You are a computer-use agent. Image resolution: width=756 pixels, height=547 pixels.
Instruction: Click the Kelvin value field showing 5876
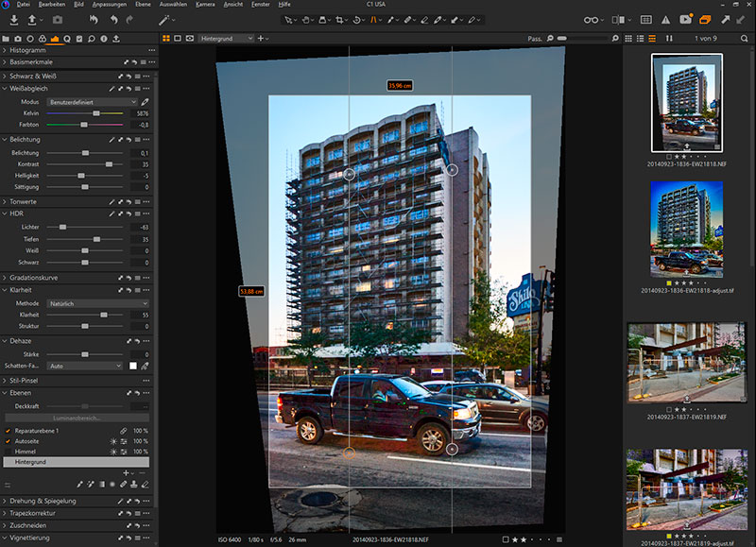tap(140, 113)
